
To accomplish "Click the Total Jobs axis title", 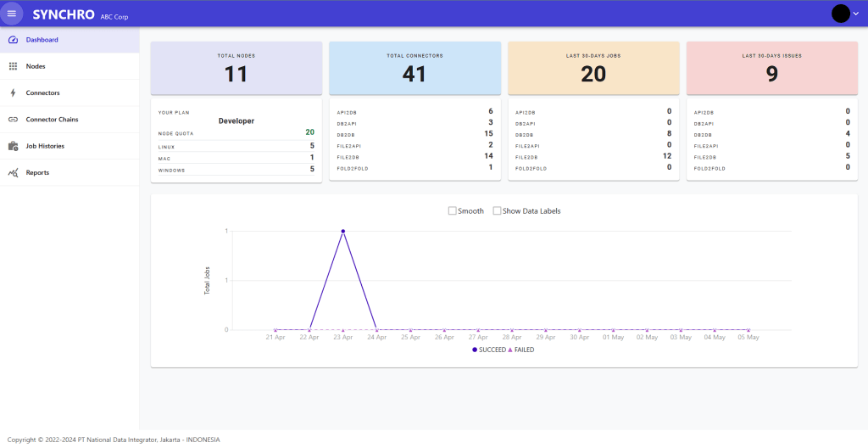I will tap(207, 281).
